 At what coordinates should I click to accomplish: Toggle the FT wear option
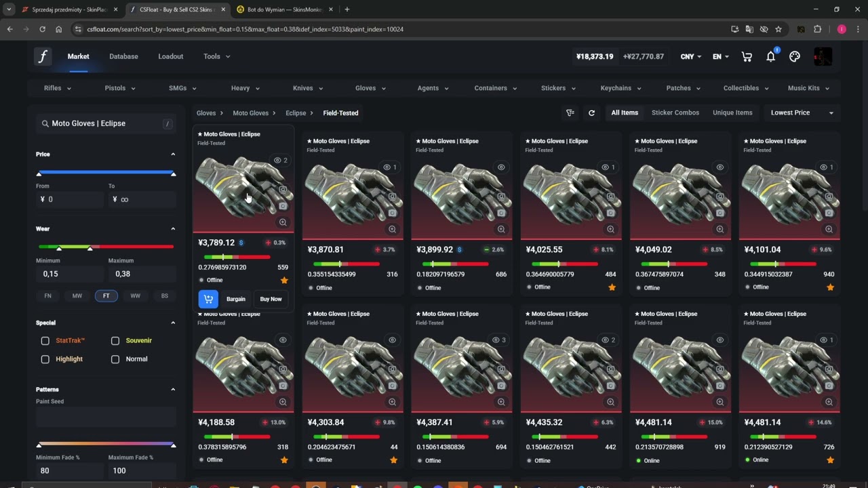click(106, 296)
